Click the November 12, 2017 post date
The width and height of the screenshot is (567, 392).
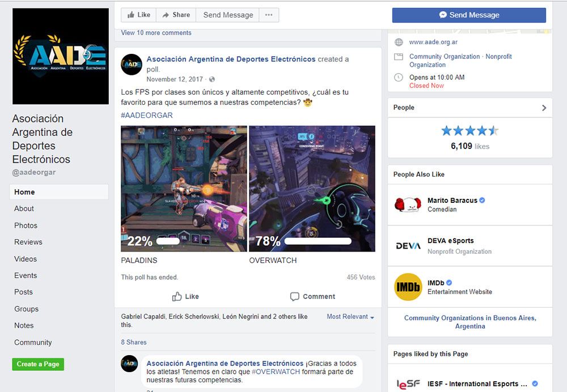(175, 79)
